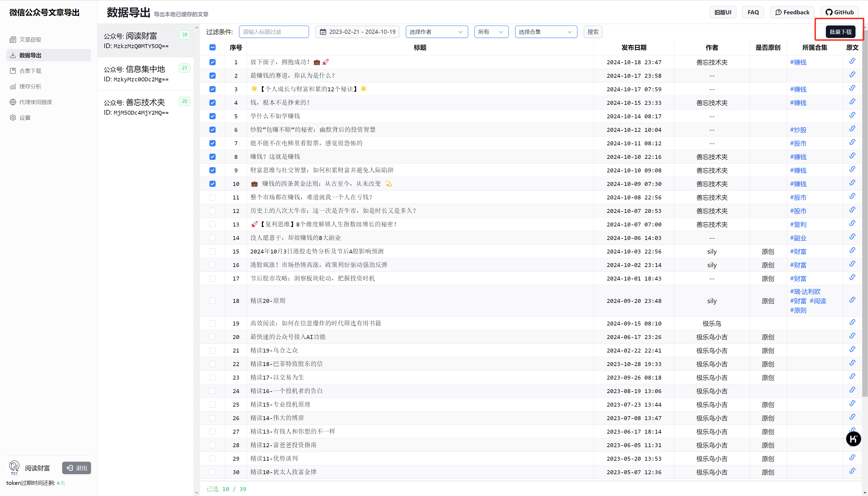Click the #复利 collection tag in row 13

[798, 225]
